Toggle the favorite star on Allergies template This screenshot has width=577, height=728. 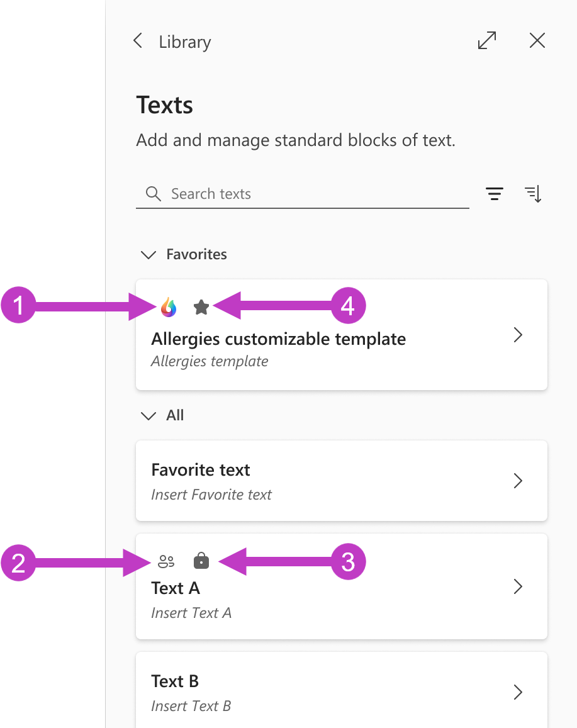[201, 308]
